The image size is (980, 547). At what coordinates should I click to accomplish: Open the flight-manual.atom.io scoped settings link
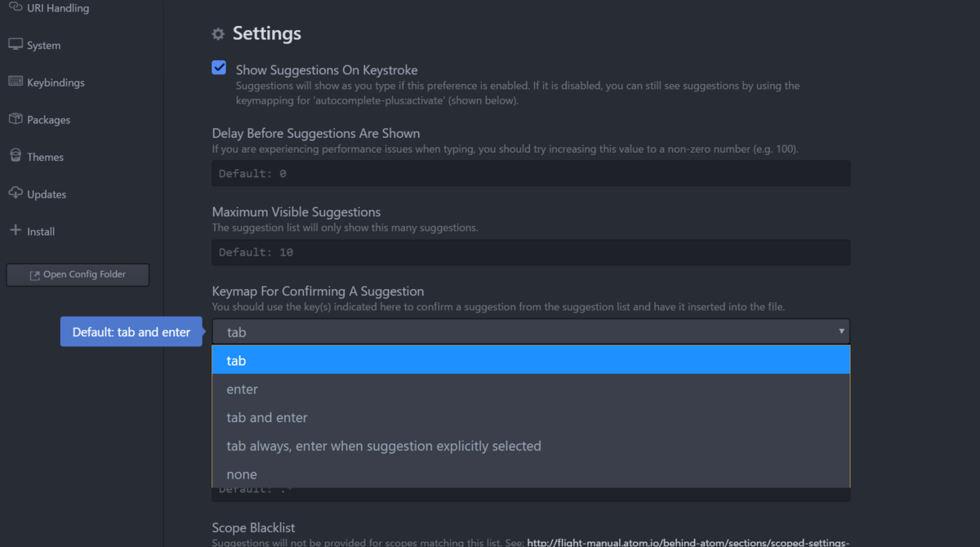688,542
